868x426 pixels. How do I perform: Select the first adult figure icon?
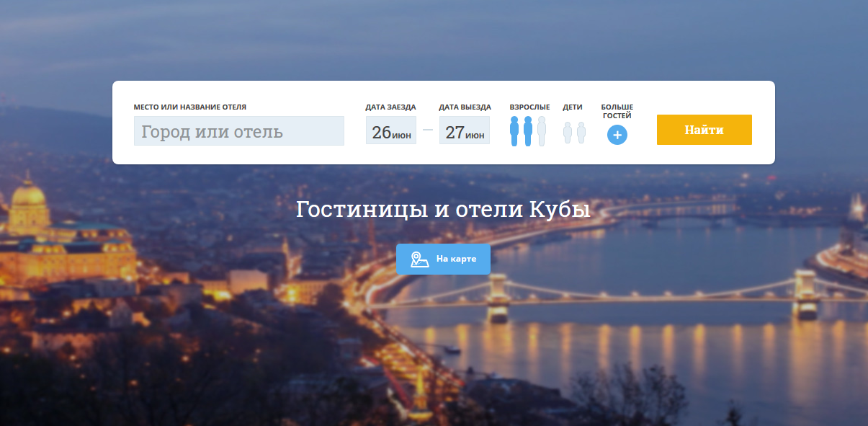point(514,131)
